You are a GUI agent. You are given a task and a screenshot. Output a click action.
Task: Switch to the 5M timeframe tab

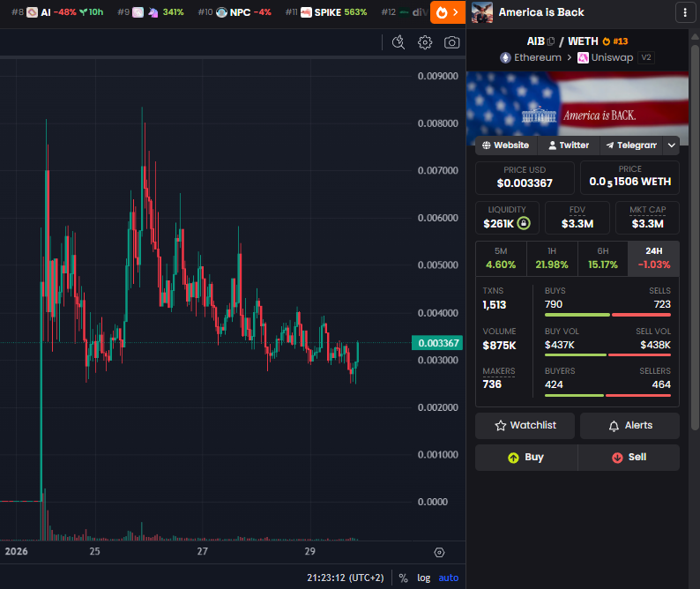coord(501,258)
